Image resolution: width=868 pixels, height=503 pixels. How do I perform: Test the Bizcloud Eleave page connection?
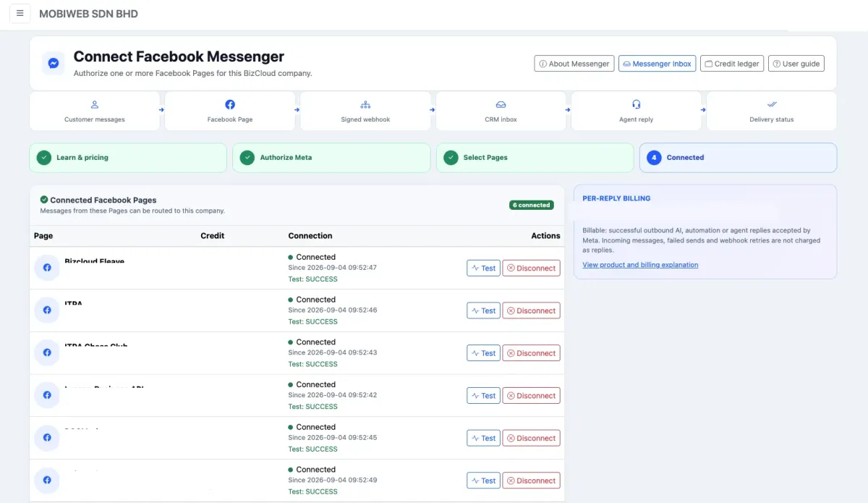[x=483, y=268]
